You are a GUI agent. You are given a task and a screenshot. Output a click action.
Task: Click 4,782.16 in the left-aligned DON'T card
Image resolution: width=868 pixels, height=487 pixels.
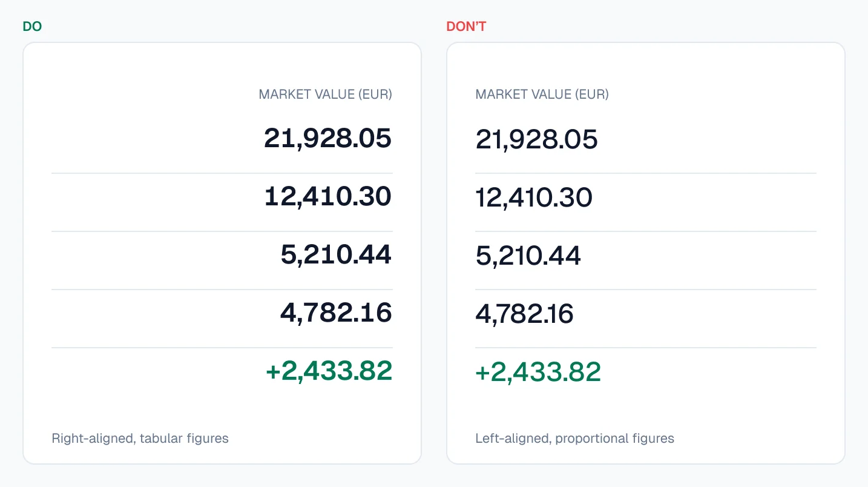click(525, 314)
